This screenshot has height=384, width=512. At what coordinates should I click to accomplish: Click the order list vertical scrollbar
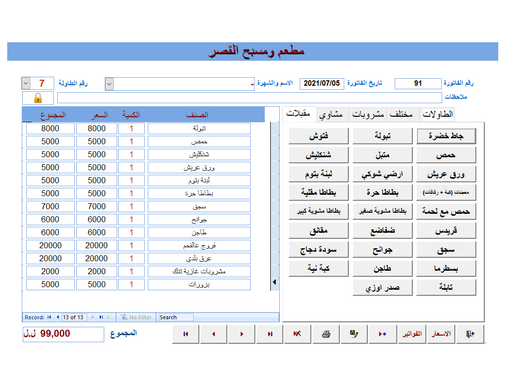tap(275, 200)
